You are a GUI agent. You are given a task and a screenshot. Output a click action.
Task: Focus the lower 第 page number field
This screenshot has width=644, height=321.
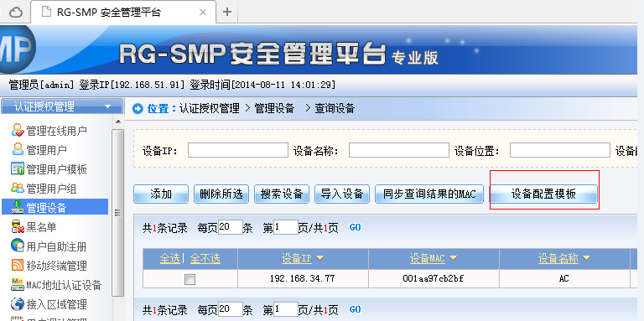point(285,309)
